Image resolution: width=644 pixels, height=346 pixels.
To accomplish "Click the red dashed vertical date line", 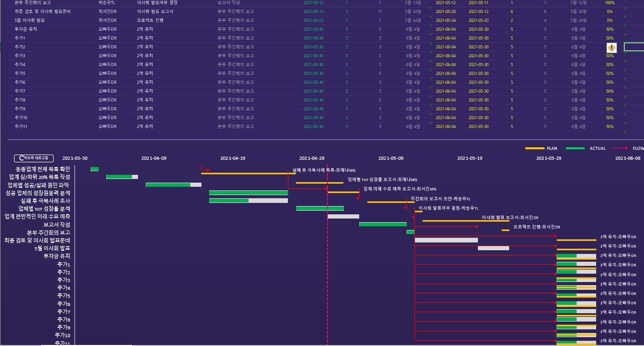I will click(327, 260).
